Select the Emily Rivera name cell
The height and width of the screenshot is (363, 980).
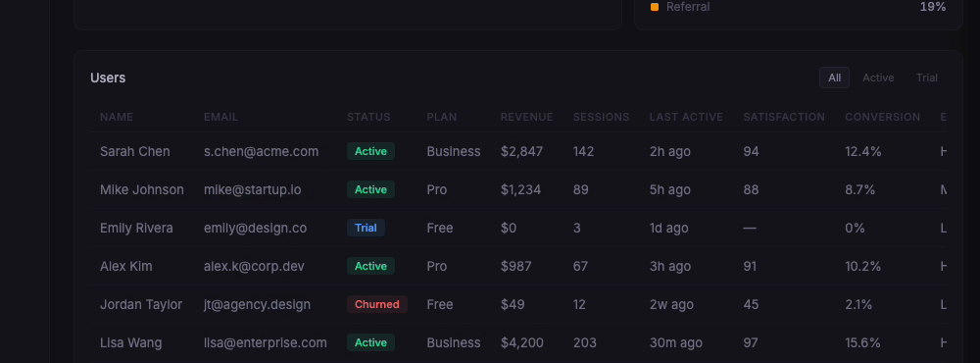pyautogui.click(x=136, y=228)
